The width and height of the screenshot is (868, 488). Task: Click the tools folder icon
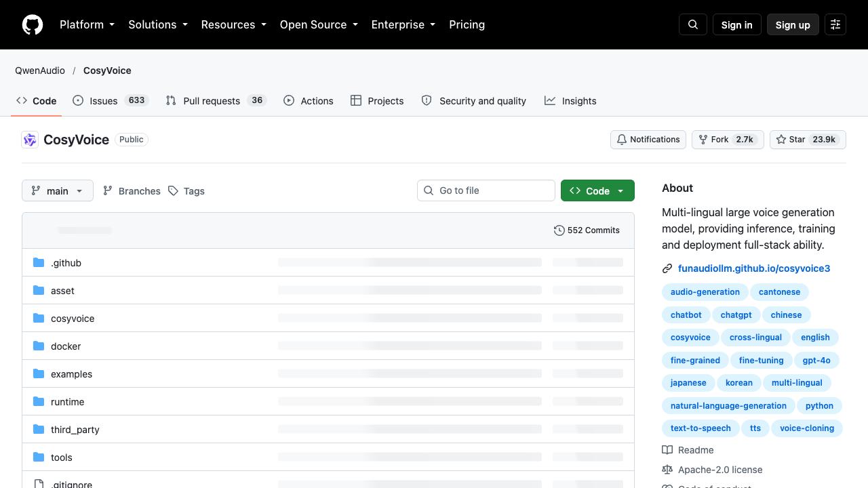coord(39,457)
